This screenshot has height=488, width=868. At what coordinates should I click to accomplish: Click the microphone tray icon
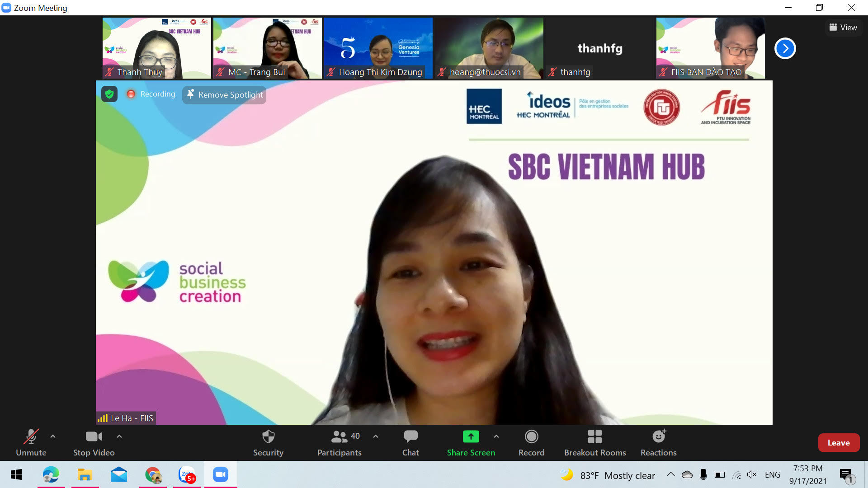[703, 474]
